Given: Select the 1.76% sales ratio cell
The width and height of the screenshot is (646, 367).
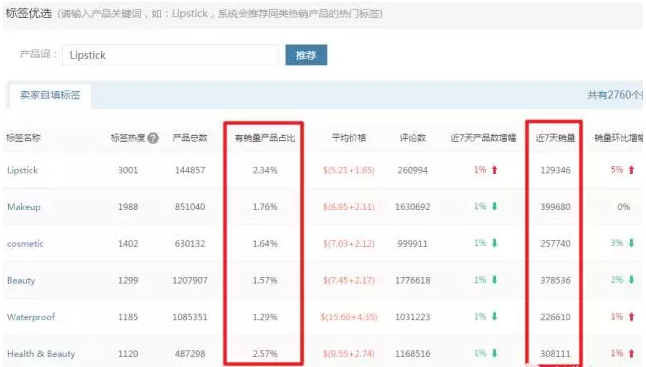Looking at the screenshot, I should (x=265, y=207).
